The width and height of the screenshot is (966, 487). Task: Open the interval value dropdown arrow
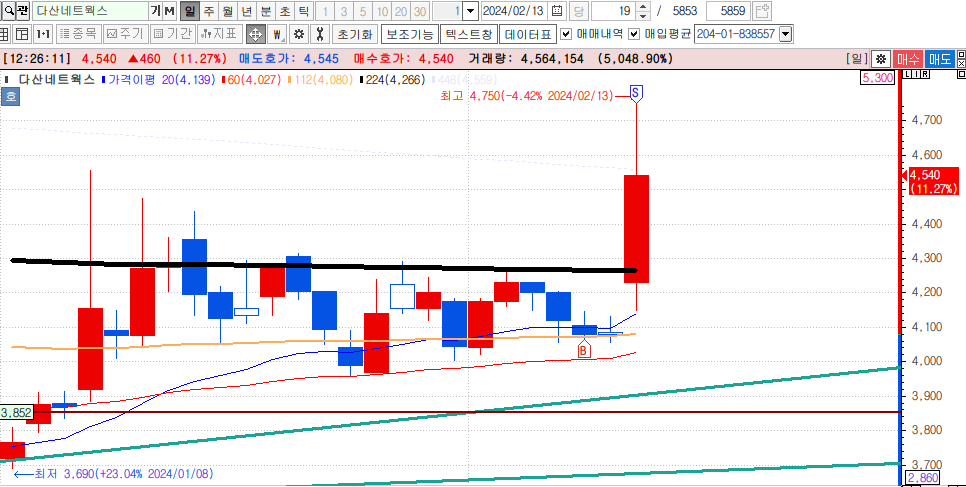tap(470, 10)
